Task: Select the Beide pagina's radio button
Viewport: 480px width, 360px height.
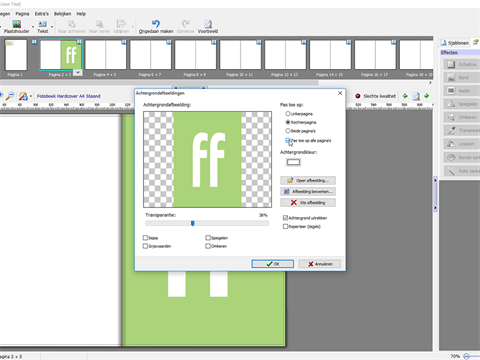Action: point(288,131)
